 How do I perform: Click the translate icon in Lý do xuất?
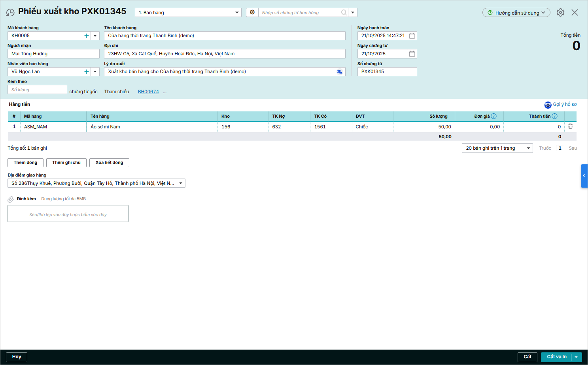[x=340, y=72]
